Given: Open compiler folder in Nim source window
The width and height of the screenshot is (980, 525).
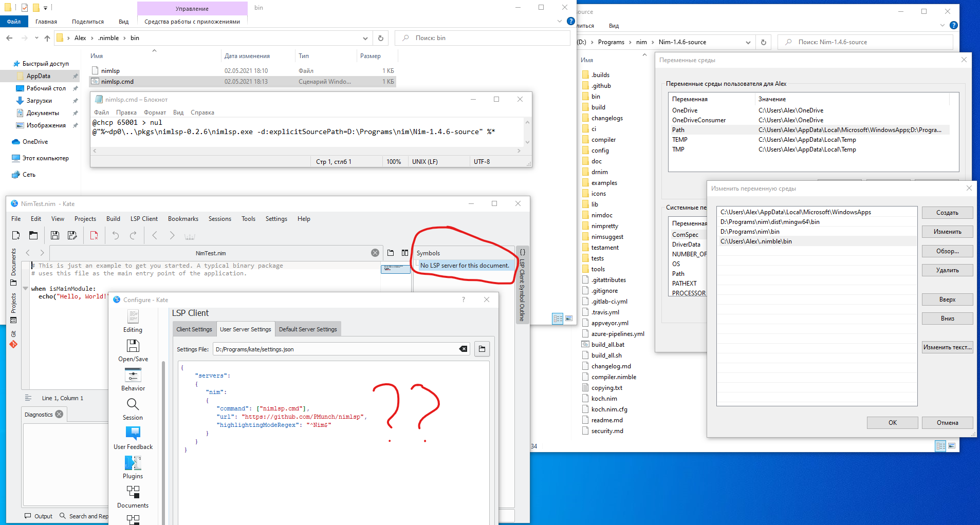Looking at the screenshot, I should 603,140.
